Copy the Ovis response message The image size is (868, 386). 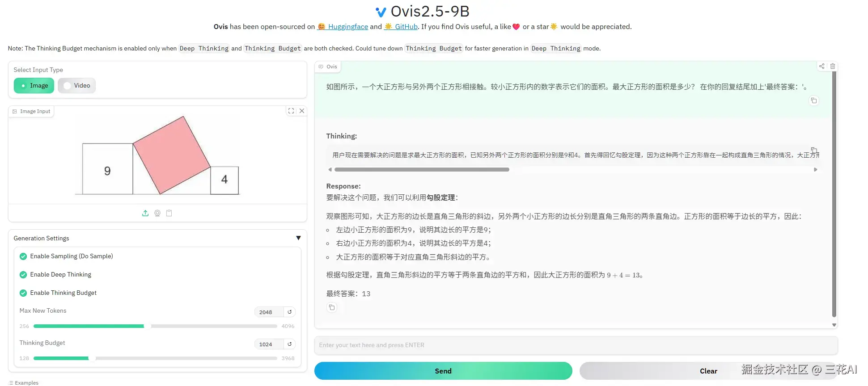coord(332,307)
